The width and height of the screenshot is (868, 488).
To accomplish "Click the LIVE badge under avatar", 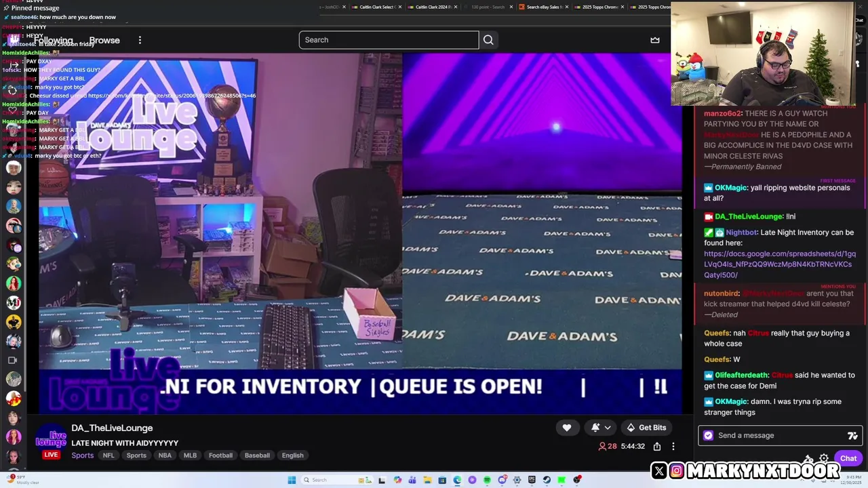I will pyautogui.click(x=51, y=455).
